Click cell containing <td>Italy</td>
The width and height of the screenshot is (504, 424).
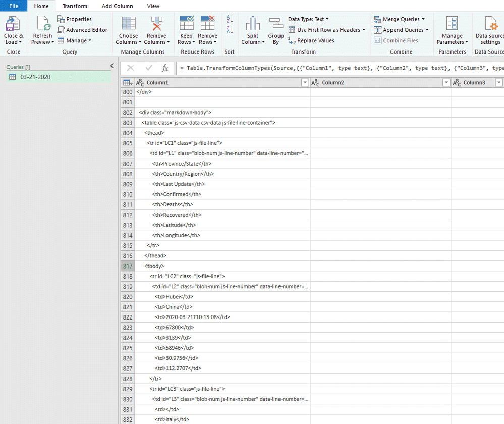222,419
